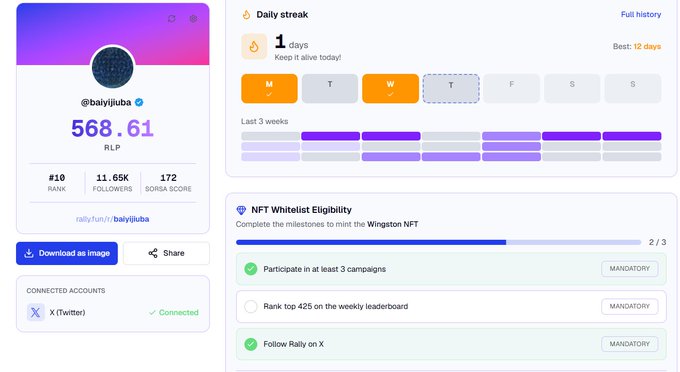Image resolution: width=680 pixels, height=372 pixels.
Task: Download profile card as image
Action: point(67,253)
